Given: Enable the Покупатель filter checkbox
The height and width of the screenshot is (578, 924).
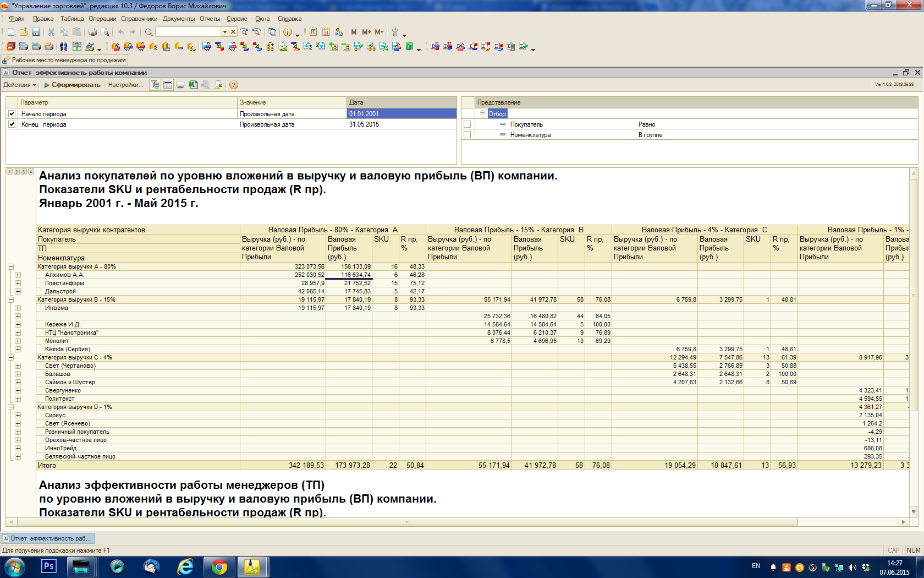Looking at the screenshot, I should click(x=467, y=124).
